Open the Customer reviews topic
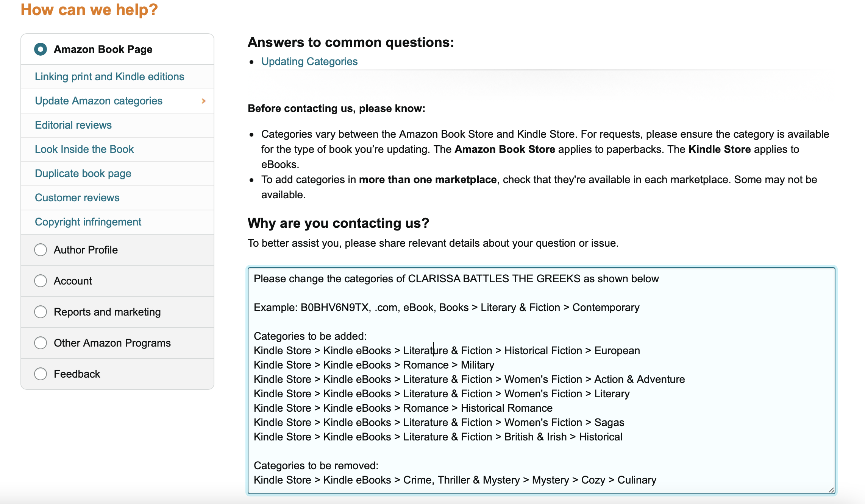 77,198
